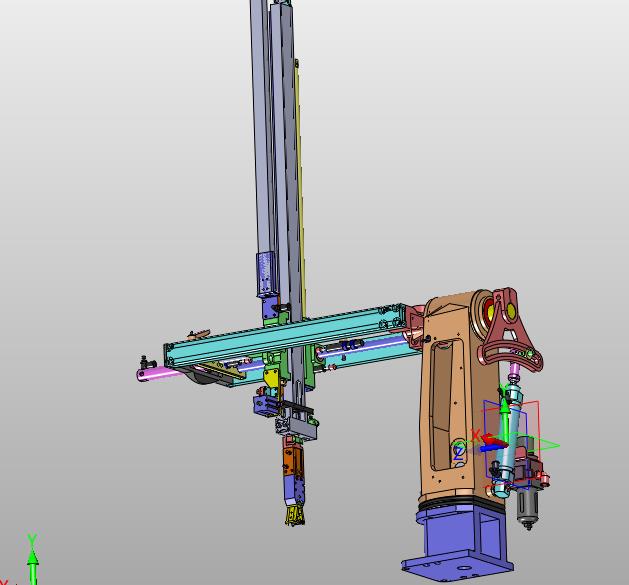Select the gray air filter bowl
Viewport: 629px width, 585px height.
(527, 508)
